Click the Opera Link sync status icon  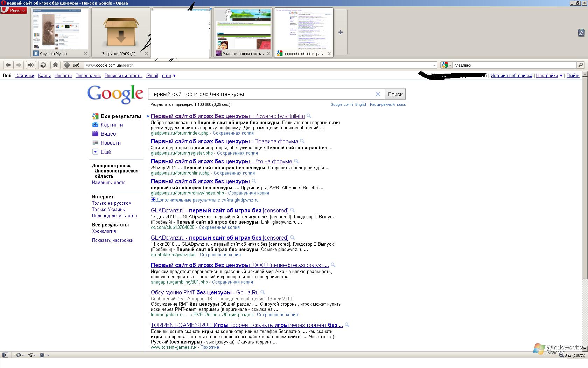coord(18,355)
